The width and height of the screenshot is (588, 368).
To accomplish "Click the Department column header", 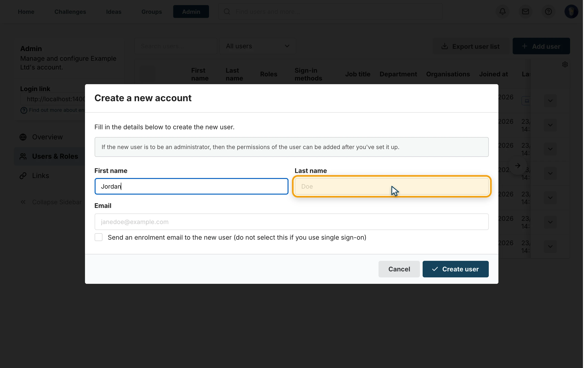I will (398, 74).
